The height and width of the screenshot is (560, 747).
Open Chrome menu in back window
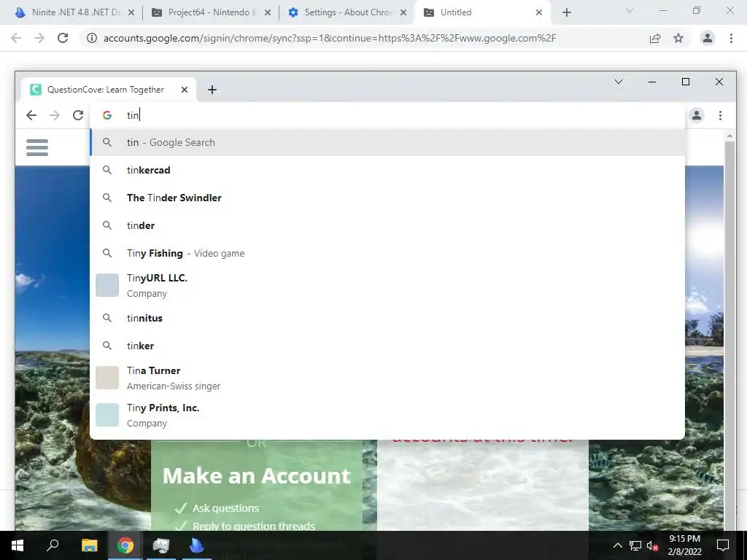coord(731,38)
